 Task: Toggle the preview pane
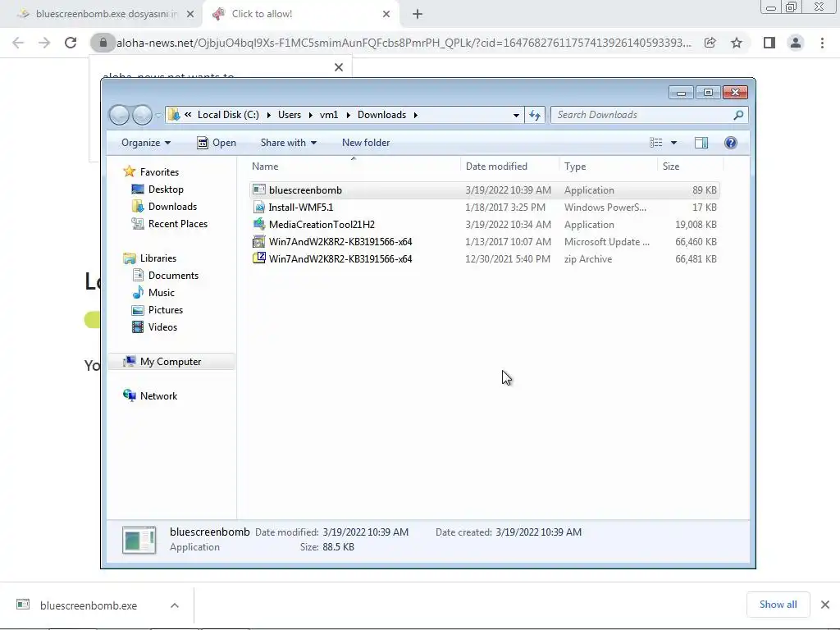coord(701,143)
